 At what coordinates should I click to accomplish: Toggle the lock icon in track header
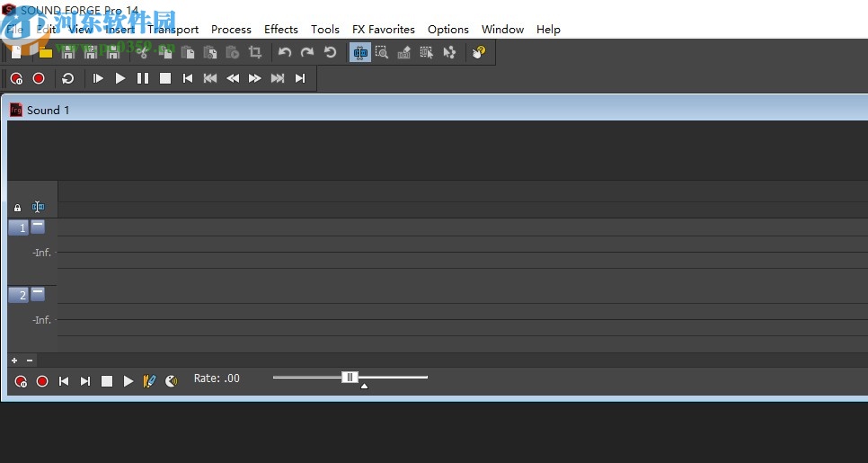click(x=17, y=208)
